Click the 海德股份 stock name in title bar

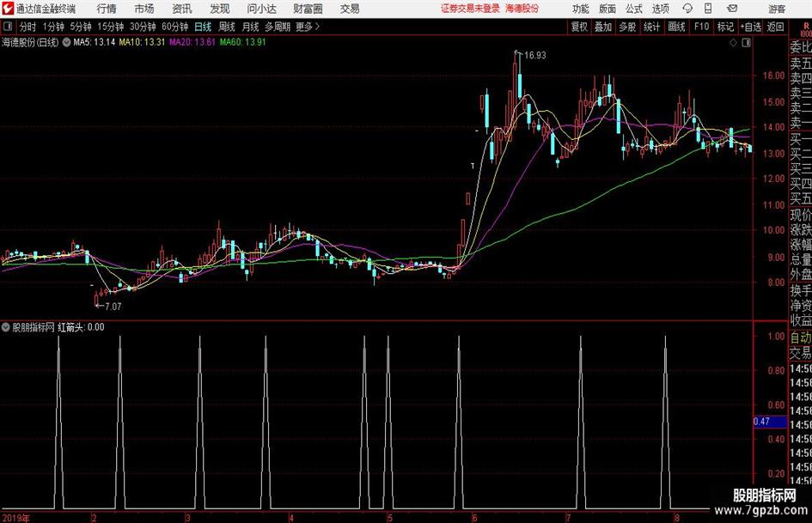pyautogui.click(x=522, y=9)
